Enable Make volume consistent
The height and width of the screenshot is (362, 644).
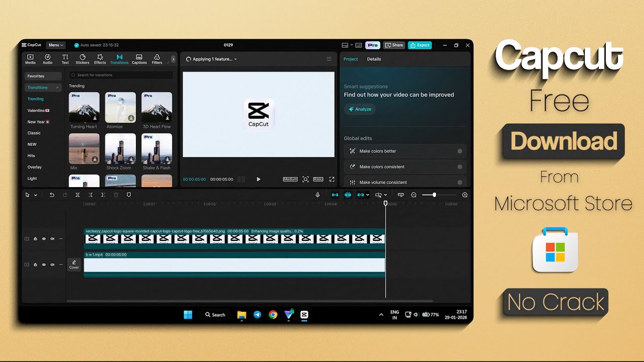460,183
